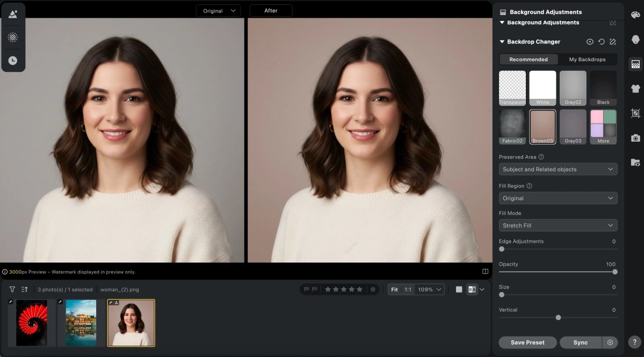Switch to the My Backdrops tab

pyautogui.click(x=588, y=59)
